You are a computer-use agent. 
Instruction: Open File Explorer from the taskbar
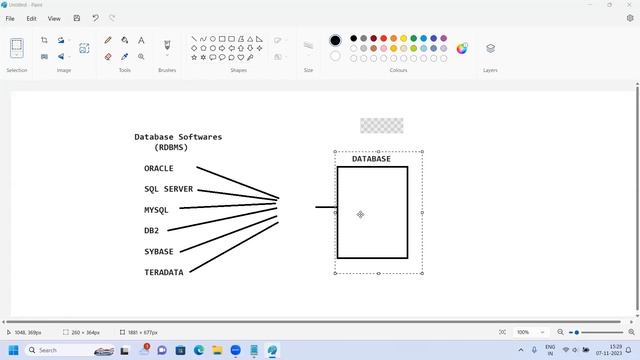(217, 350)
